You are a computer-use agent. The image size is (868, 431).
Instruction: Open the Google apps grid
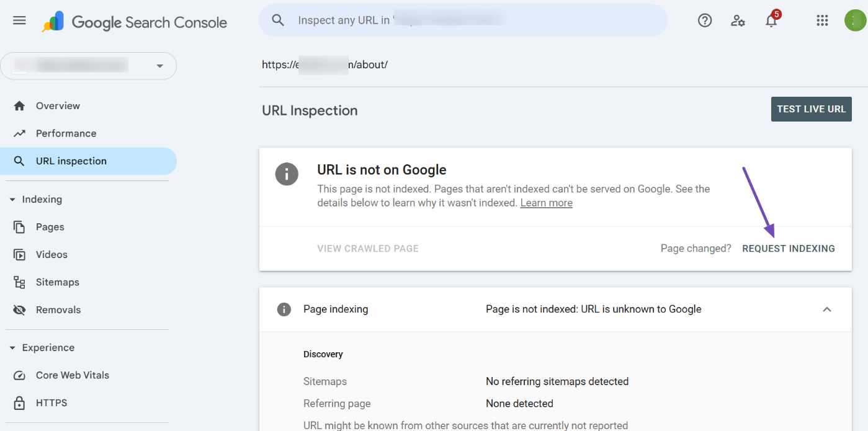point(822,20)
